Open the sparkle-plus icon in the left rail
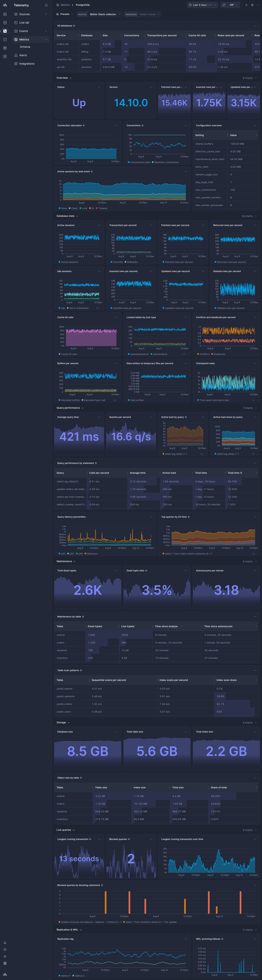Image resolution: width=262 pixels, height=980 pixels. (x=5, y=14)
